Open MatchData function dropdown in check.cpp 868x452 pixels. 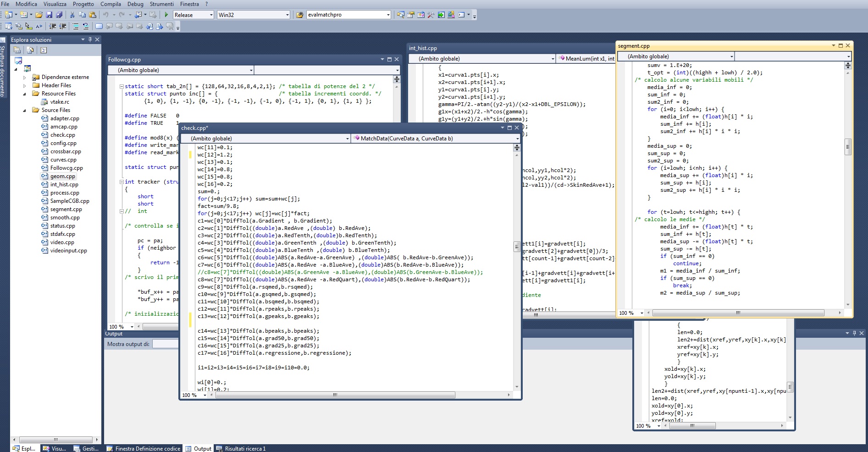coord(517,139)
